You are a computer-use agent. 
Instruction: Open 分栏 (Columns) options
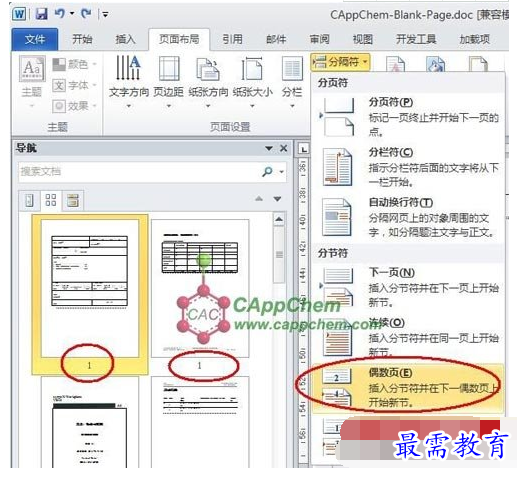coord(292,82)
